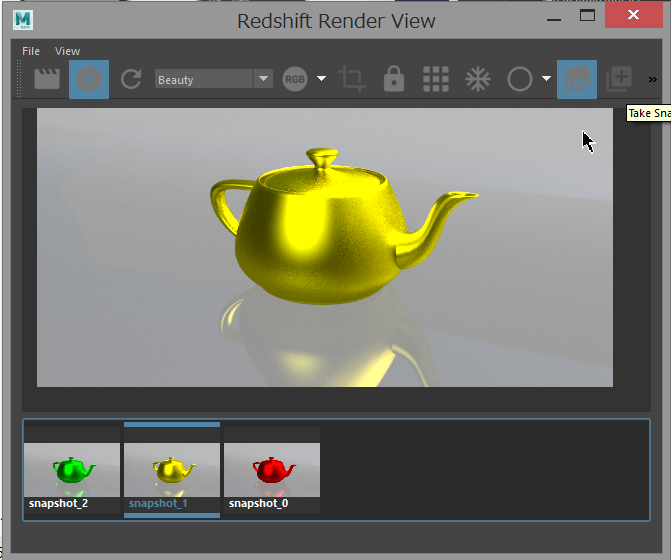Image resolution: width=671 pixels, height=560 pixels.
Task: Click the circle icon in toolbar
Action: [520, 79]
